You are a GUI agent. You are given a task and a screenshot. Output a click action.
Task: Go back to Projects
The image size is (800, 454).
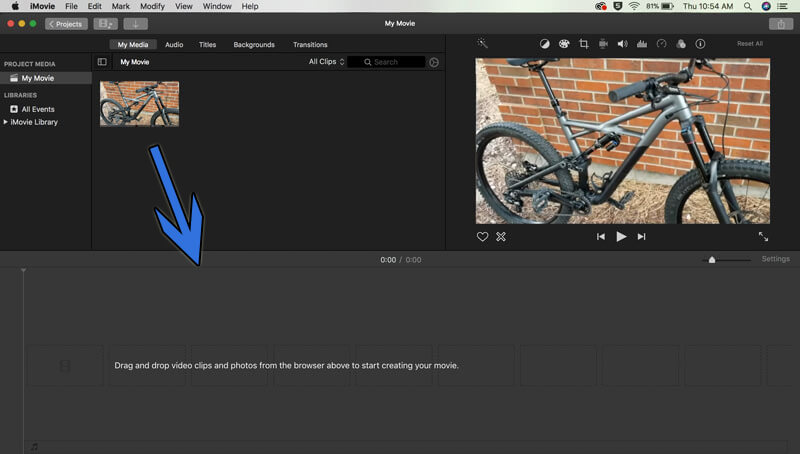pos(66,24)
